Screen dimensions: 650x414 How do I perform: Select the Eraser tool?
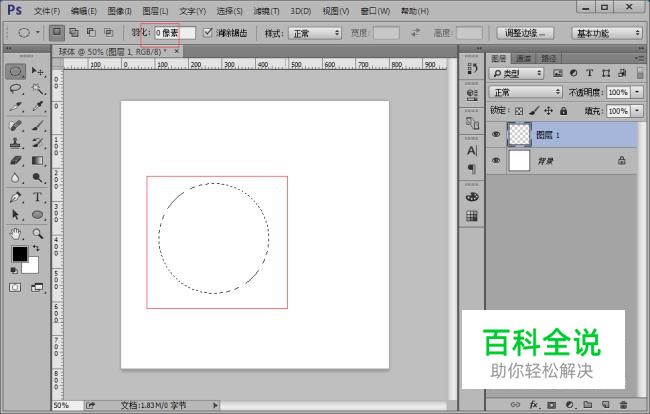tap(15, 160)
